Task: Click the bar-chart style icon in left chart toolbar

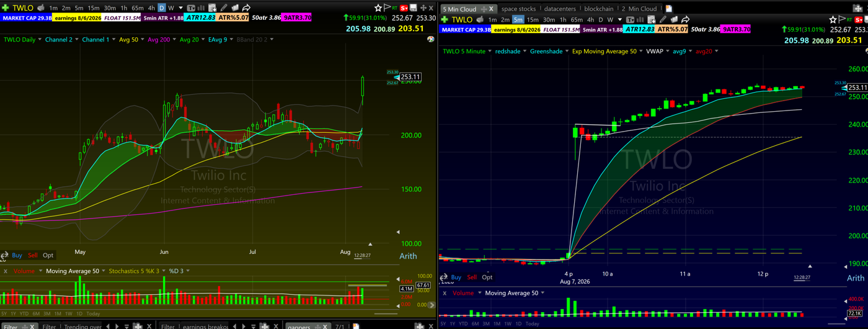Action: click(x=201, y=7)
